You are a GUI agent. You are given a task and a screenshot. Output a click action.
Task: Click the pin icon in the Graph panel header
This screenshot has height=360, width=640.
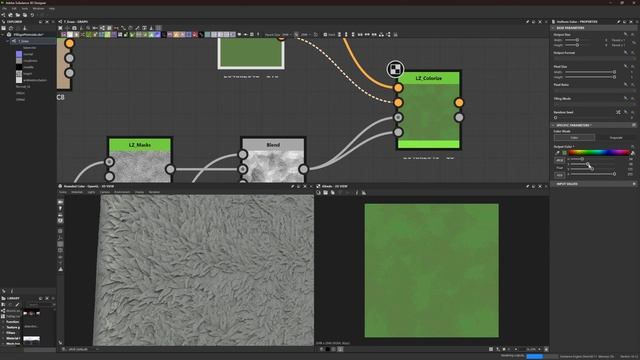(x=527, y=22)
